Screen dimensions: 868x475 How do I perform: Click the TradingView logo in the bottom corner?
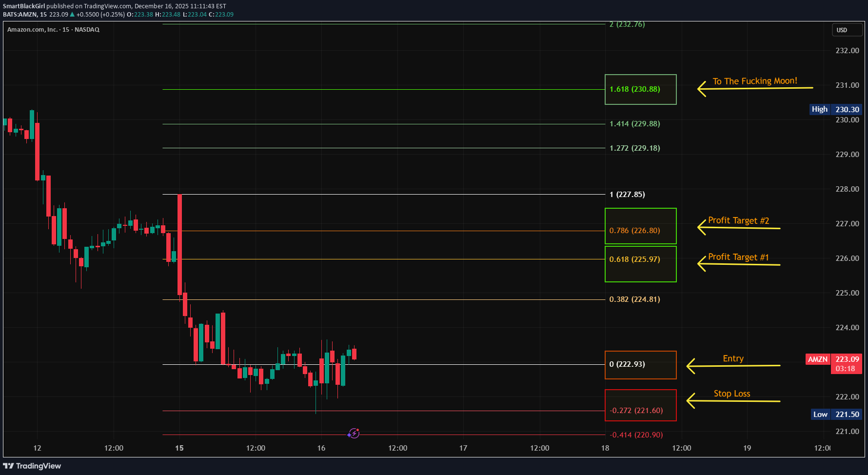[32, 466]
